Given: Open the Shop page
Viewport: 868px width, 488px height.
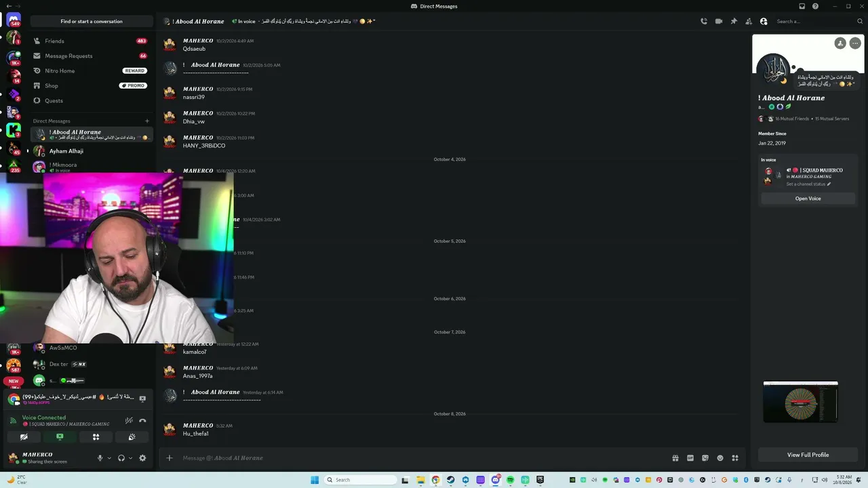Looking at the screenshot, I should (x=91, y=85).
